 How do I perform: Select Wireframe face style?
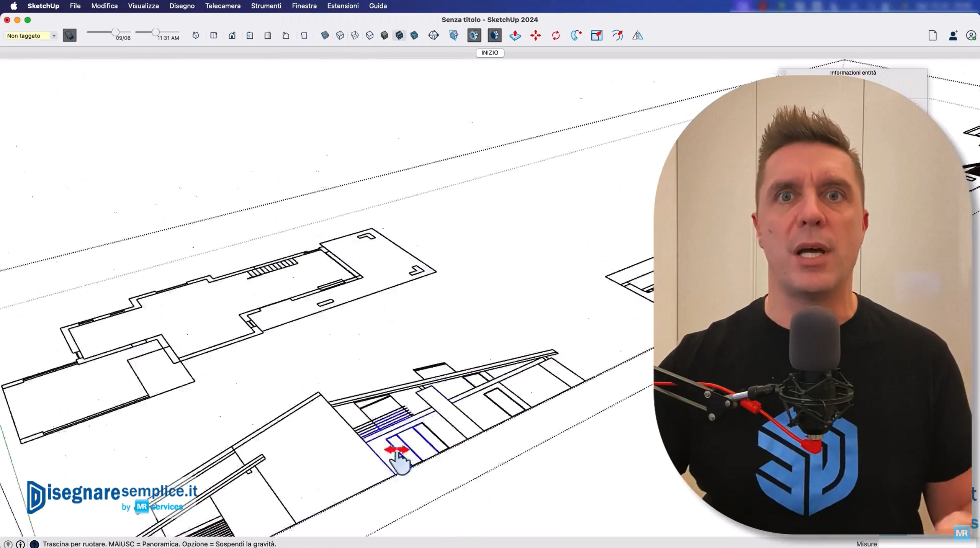coord(355,35)
